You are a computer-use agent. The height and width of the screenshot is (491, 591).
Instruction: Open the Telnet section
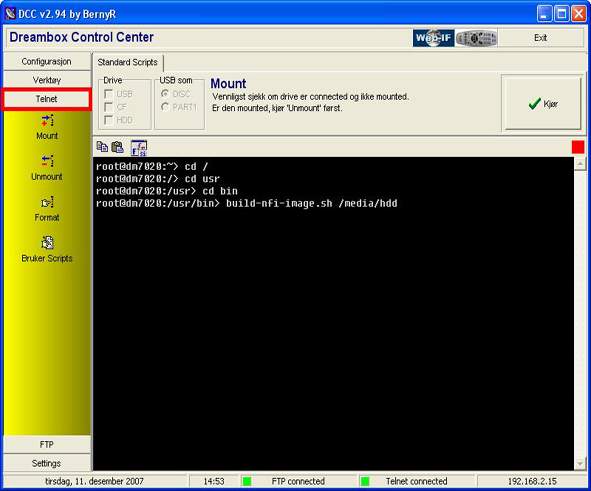tap(47, 99)
